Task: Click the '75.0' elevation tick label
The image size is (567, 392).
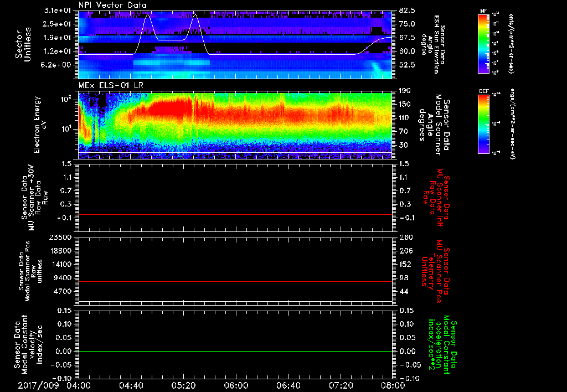Action: [x=407, y=24]
